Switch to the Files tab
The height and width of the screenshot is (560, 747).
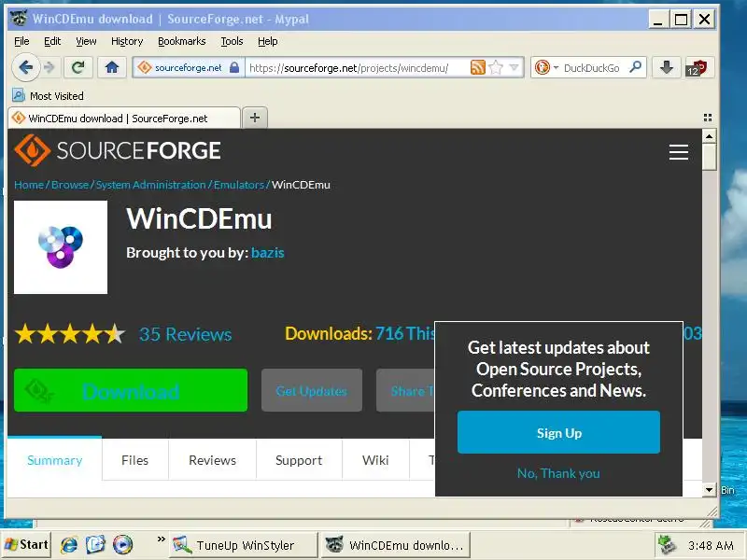point(134,460)
